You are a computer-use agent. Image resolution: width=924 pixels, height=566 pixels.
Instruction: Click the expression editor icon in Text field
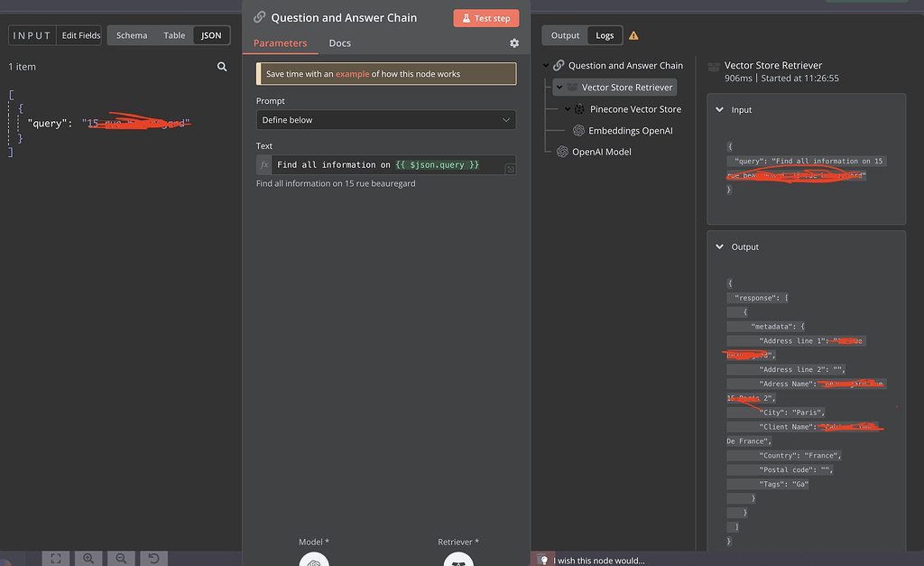(x=510, y=169)
